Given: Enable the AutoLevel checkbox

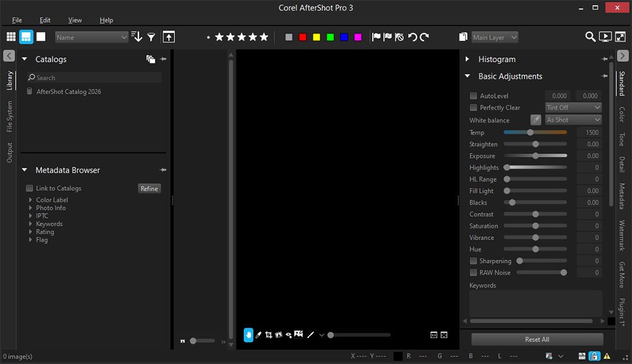Looking at the screenshot, I should click(x=473, y=96).
